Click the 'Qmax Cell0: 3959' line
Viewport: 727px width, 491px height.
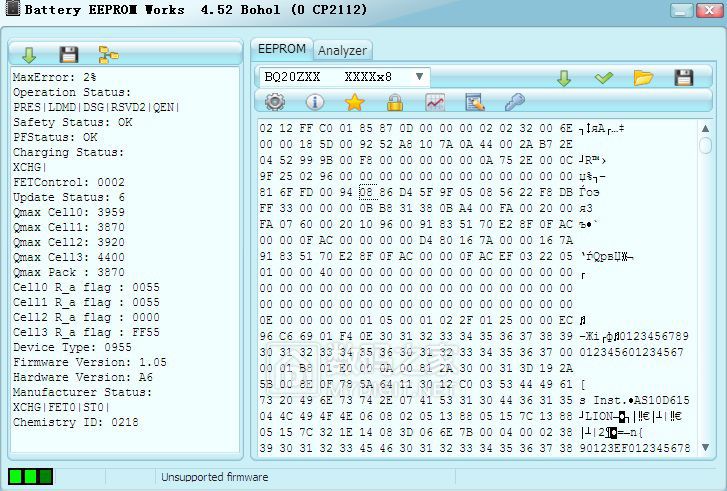(69, 212)
